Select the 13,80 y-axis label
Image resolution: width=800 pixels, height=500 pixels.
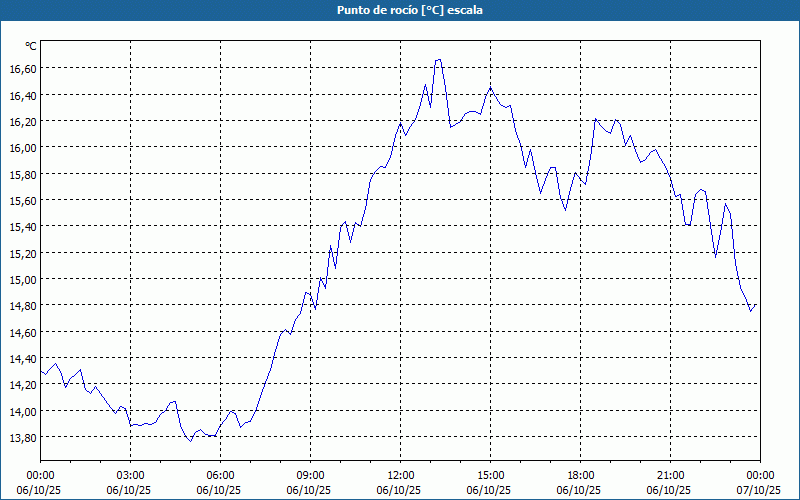tap(22, 438)
